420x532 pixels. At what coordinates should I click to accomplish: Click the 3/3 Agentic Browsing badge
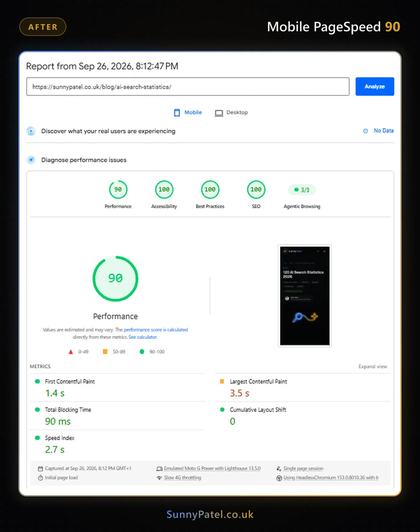click(302, 190)
